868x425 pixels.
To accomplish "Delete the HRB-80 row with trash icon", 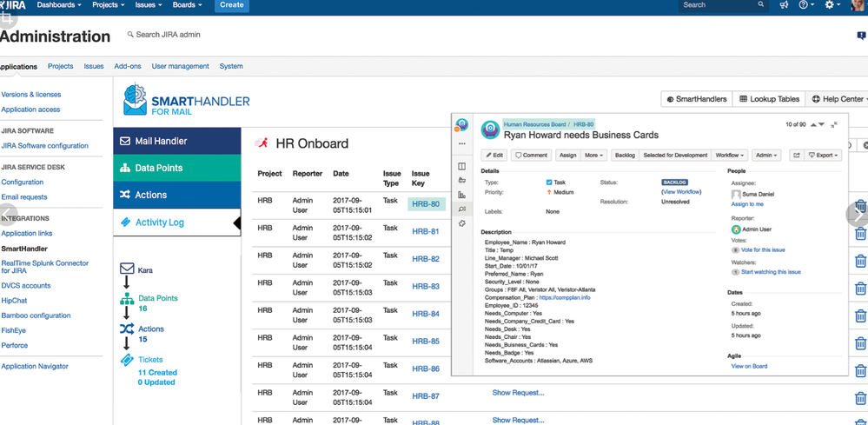I will pyautogui.click(x=861, y=206).
